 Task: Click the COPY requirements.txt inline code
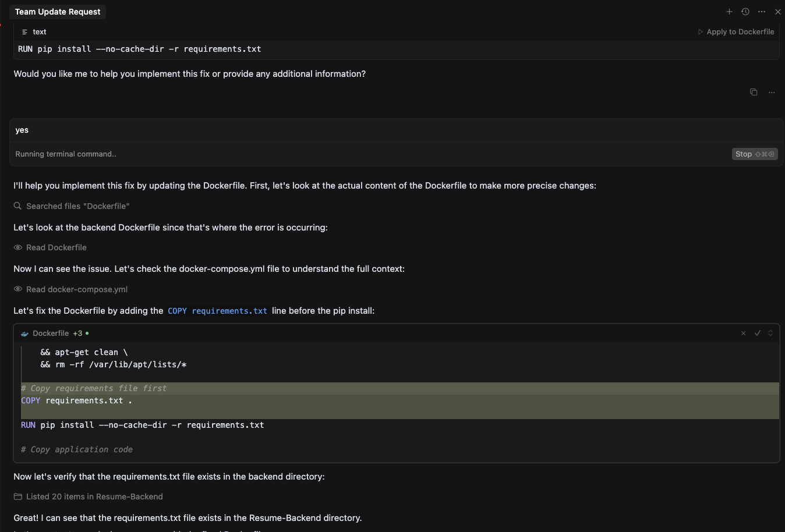pyautogui.click(x=217, y=311)
